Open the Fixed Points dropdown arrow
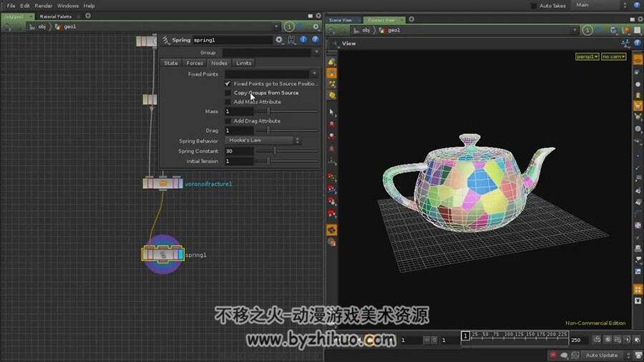Screen dimensions: 644x362 tap(315, 74)
